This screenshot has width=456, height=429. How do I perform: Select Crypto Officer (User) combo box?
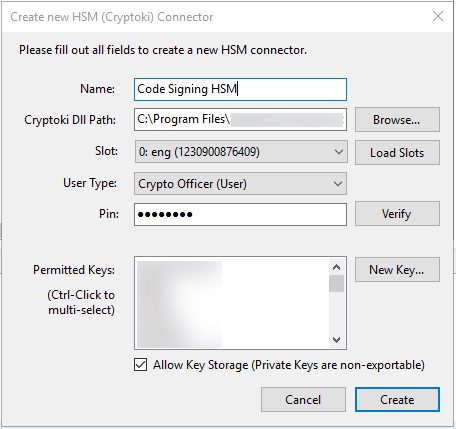tap(240, 184)
